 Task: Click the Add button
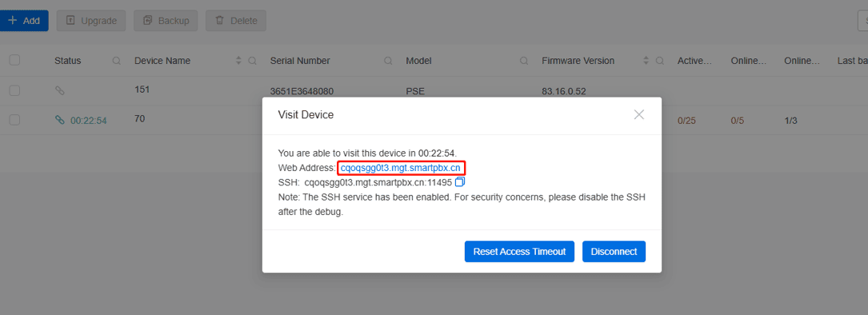tap(24, 21)
